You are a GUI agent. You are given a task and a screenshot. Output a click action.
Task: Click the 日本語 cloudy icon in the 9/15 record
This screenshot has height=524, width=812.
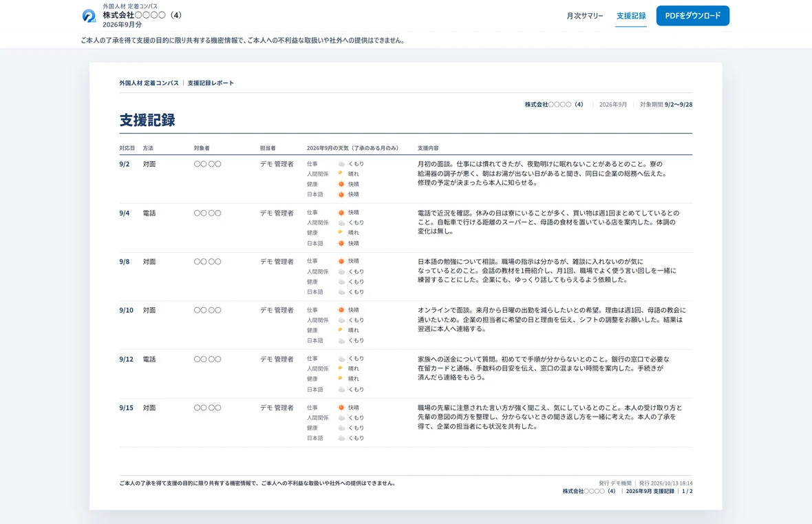tap(341, 438)
